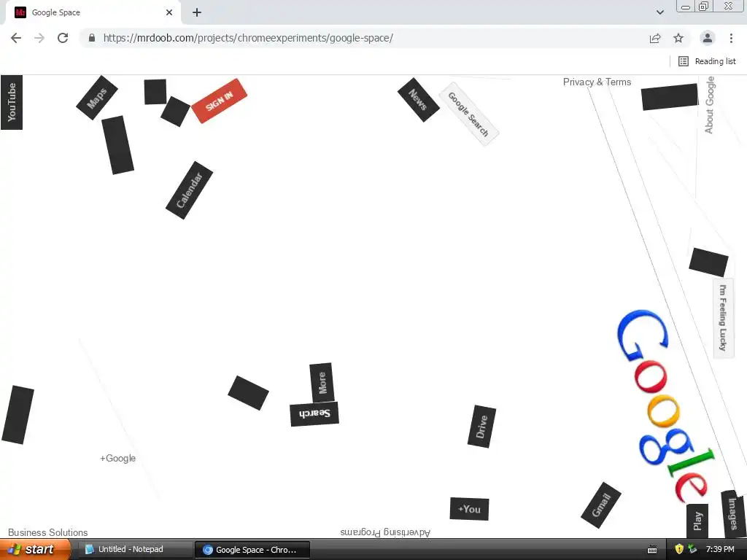Open the +Google link
This screenshot has height=560, width=747.
point(117,458)
